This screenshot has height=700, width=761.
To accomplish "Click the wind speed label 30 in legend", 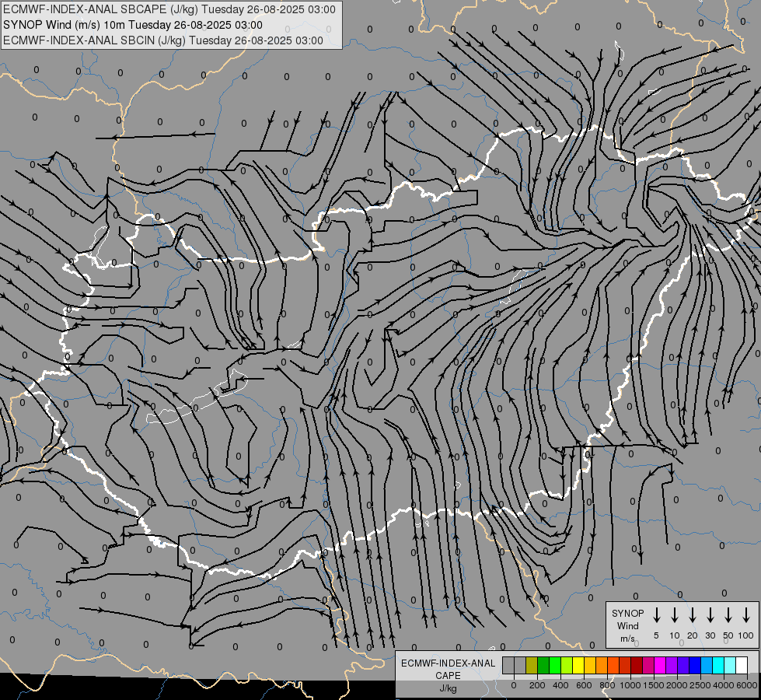I will coord(710,635).
